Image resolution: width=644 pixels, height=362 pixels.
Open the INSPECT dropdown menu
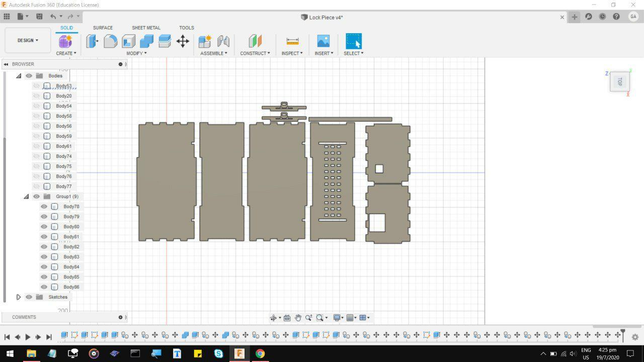point(292,53)
